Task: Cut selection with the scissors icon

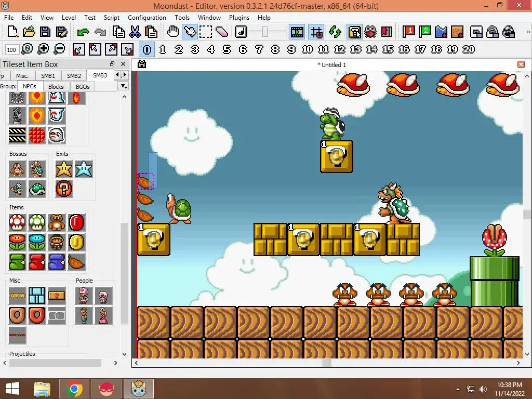Action: coord(135,32)
